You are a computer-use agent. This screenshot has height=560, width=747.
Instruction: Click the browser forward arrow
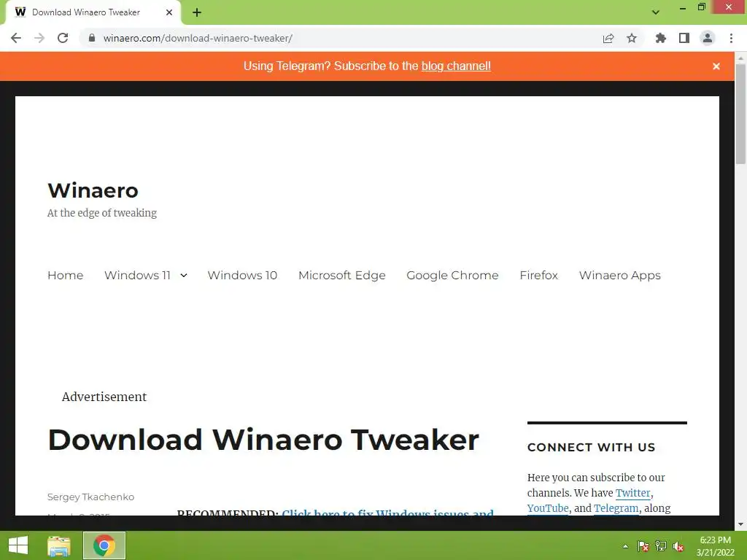[39, 38]
